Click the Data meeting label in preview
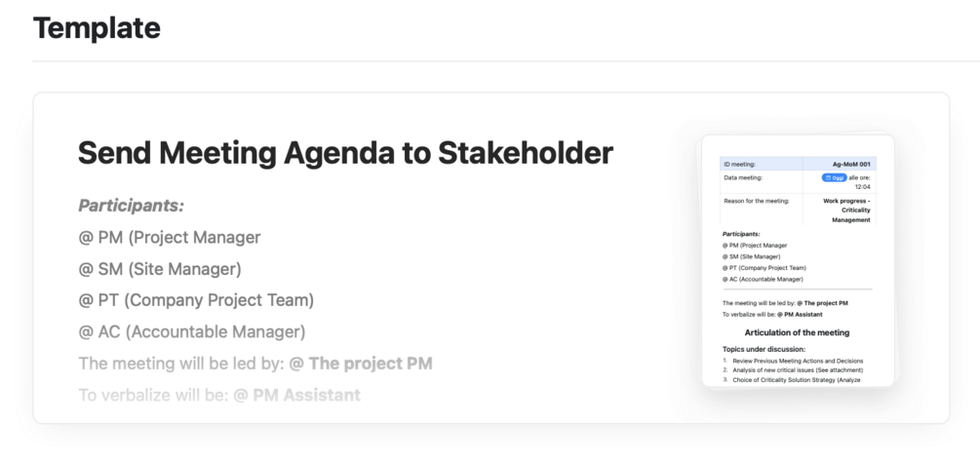Screen dimensions: 980x461 point(742,178)
